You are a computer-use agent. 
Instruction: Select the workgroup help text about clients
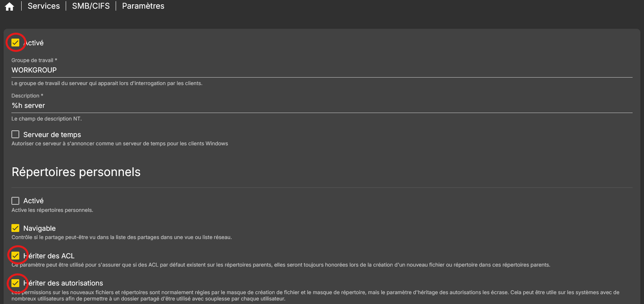coord(107,83)
